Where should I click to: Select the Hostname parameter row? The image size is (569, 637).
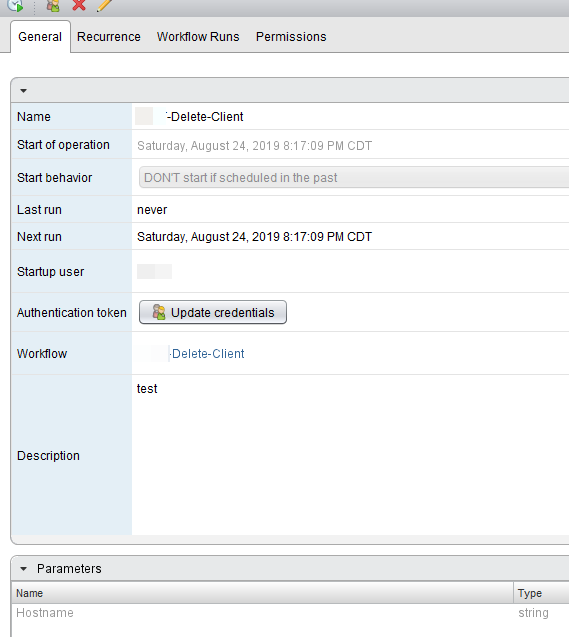(290, 613)
